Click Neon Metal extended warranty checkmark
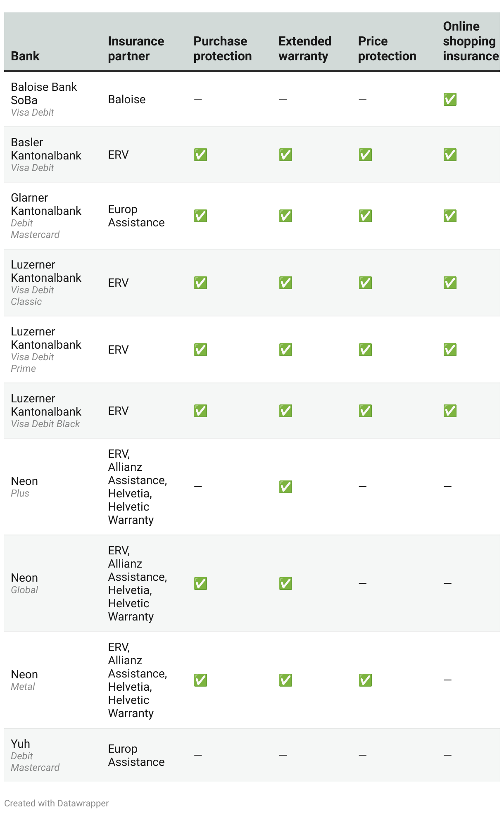 [x=285, y=680]
